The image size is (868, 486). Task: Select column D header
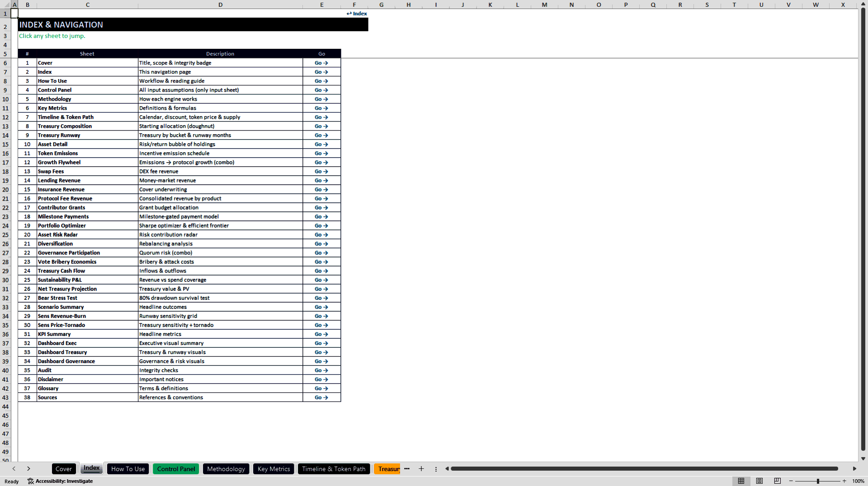(220, 5)
